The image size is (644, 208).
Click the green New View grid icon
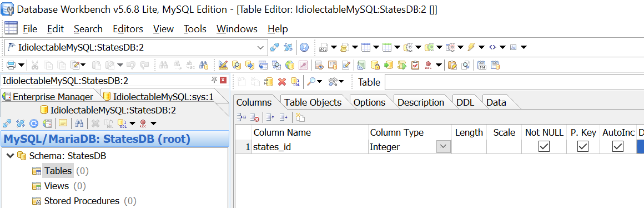point(387,47)
